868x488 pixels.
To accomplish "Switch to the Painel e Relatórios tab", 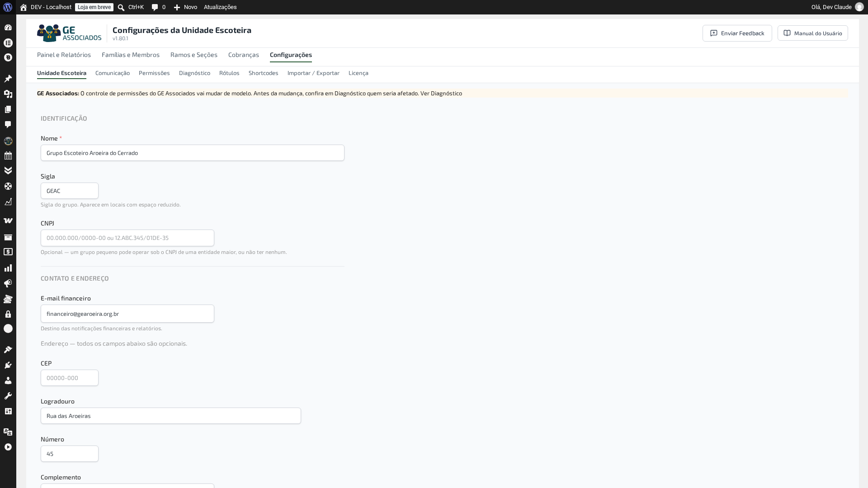I will pos(64,55).
